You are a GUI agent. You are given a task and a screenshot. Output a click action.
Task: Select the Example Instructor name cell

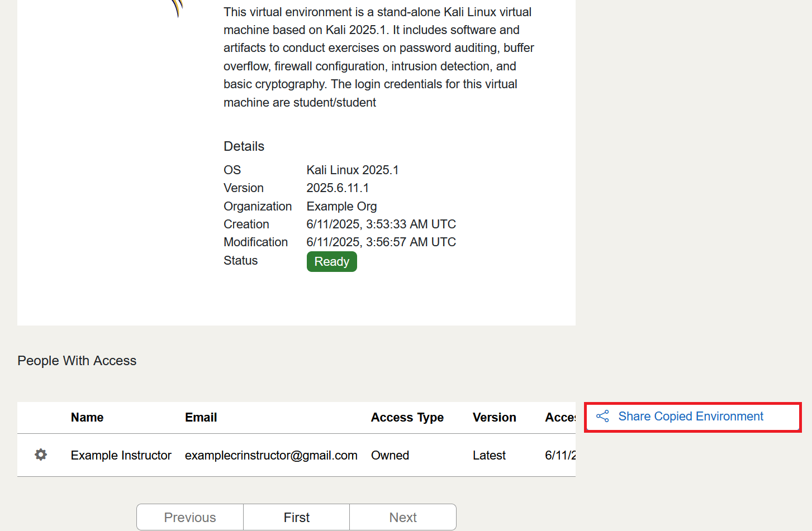tap(121, 456)
